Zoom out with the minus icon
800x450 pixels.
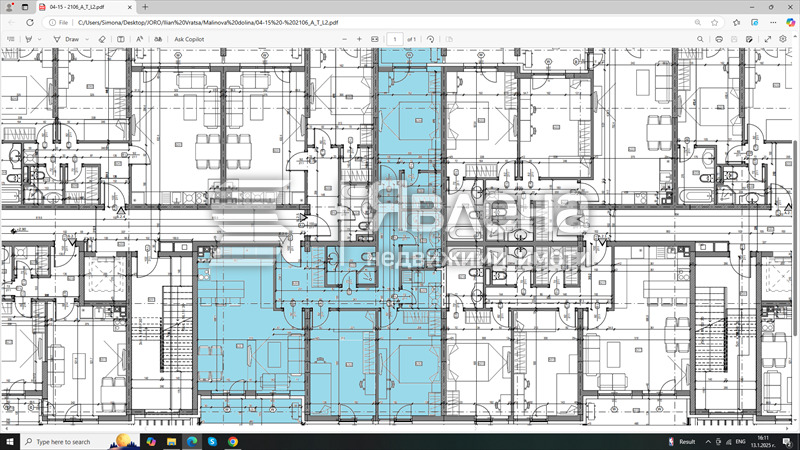pyautogui.click(x=344, y=39)
